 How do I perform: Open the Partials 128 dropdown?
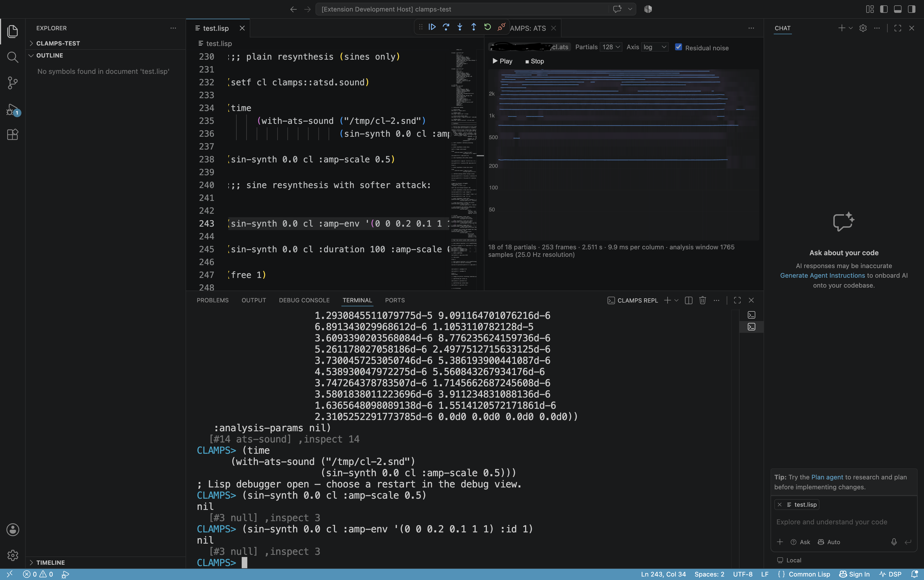[611, 47]
